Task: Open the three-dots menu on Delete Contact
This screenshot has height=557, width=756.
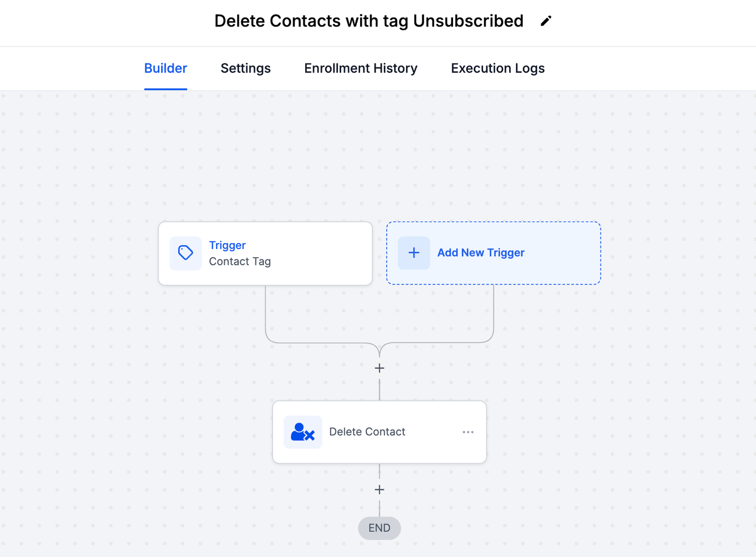Action: click(x=468, y=432)
